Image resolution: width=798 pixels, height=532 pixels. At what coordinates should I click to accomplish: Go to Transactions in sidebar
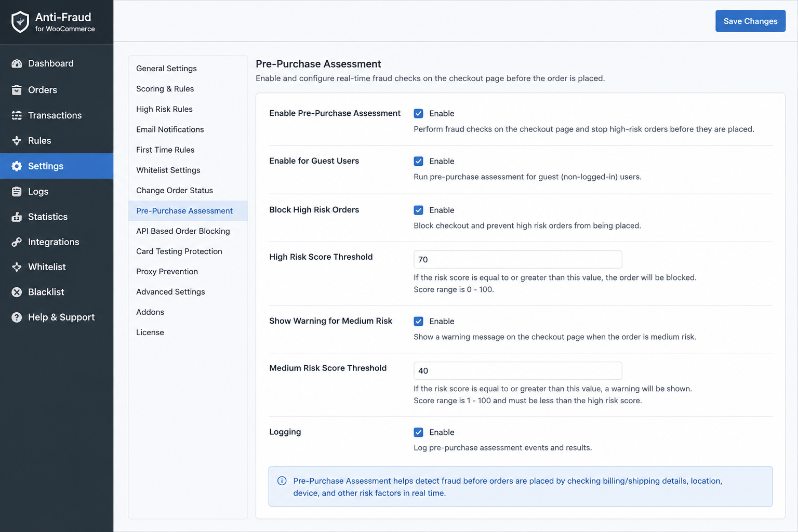click(57, 115)
